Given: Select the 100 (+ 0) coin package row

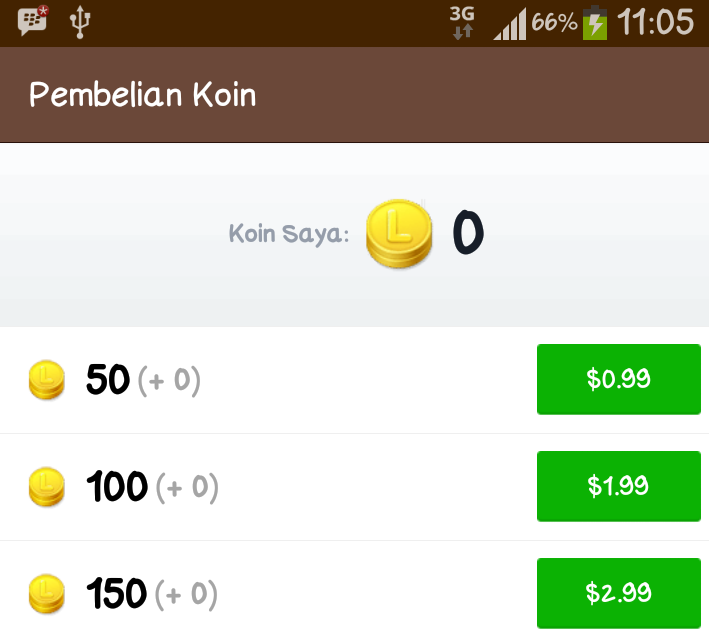Looking at the screenshot, I should 354,487.
